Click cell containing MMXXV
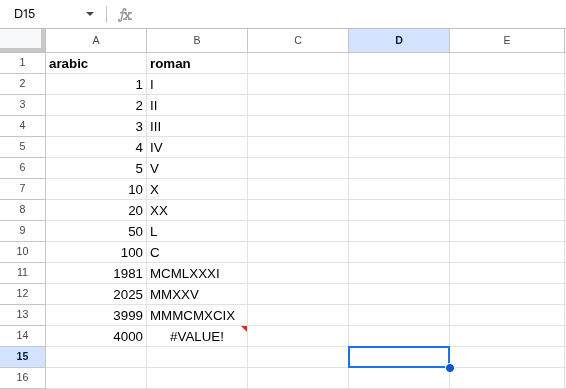The width and height of the screenshot is (566, 389). pos(197,294)
